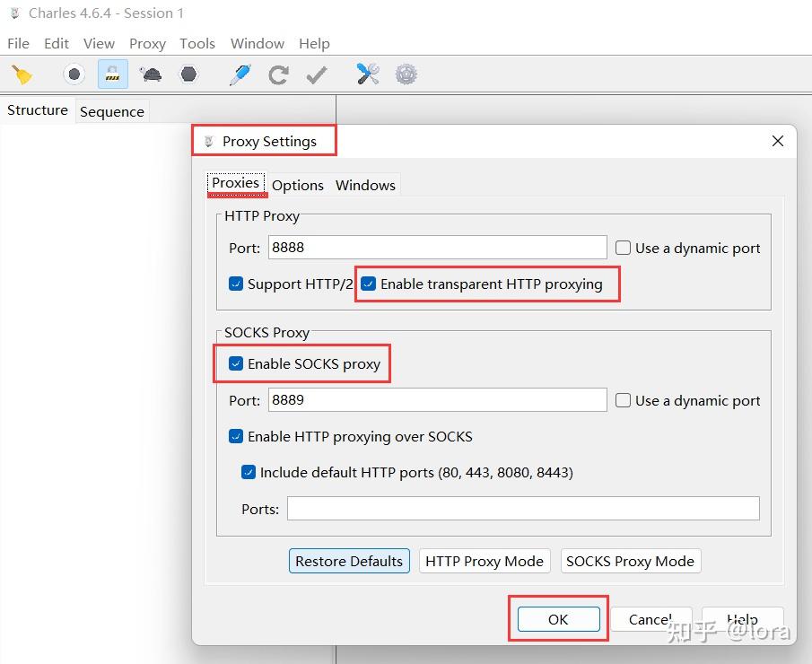812x664 pixels.
Task: Open the Tools menu
Action: (x=197, y=43)
